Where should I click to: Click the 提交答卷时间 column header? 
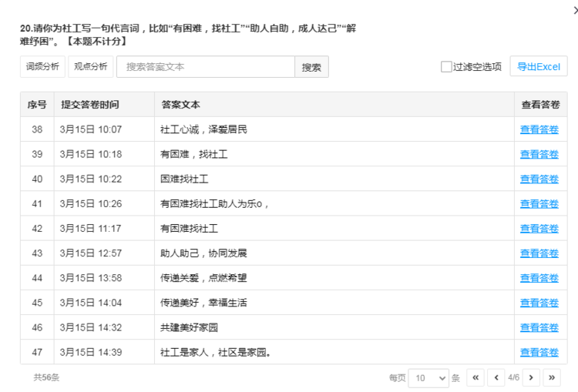[90, 105]
